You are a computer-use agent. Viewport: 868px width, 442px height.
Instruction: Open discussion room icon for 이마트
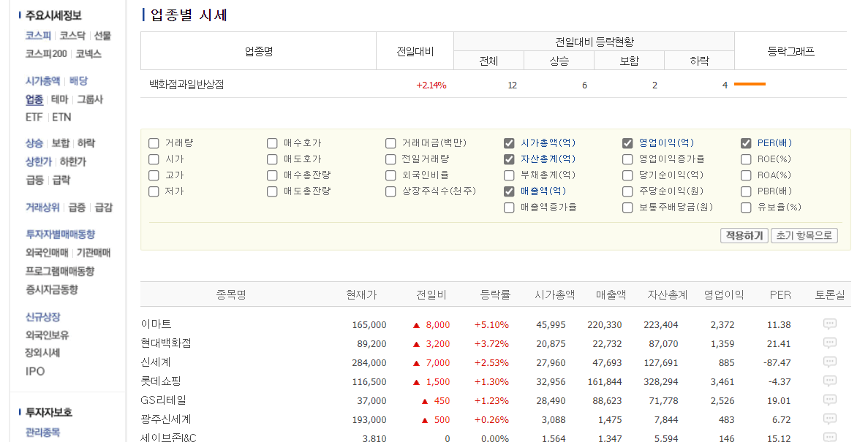pyautogui.click(x=829, y=324)
